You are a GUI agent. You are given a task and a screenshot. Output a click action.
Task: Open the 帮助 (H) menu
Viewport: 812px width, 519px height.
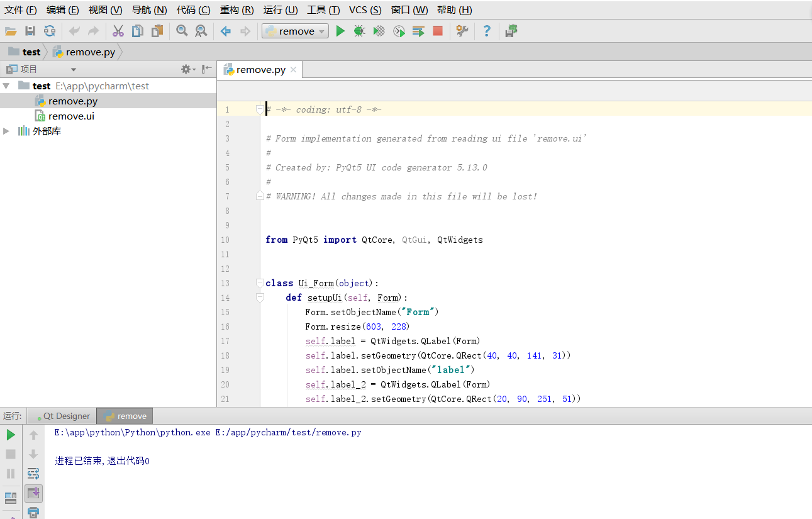tap(454, 10)
